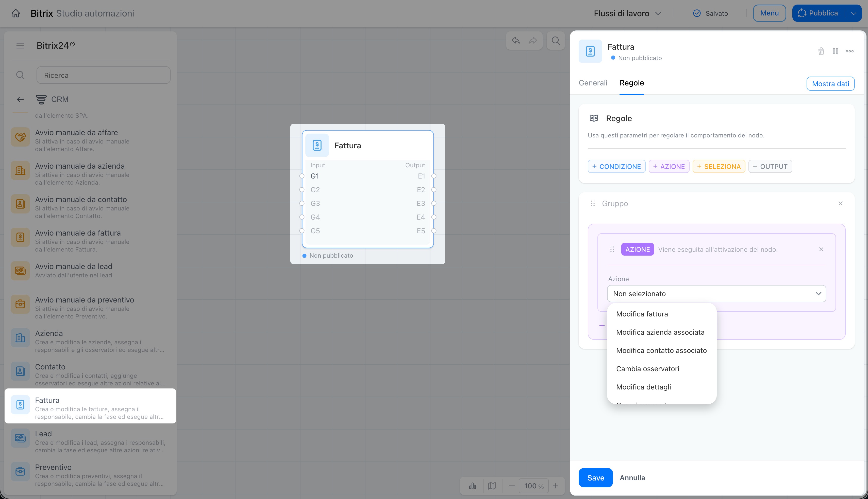Open the hamburger menu beside Bitrix24
The image size is (868, 499).
[x=20, y=46]
